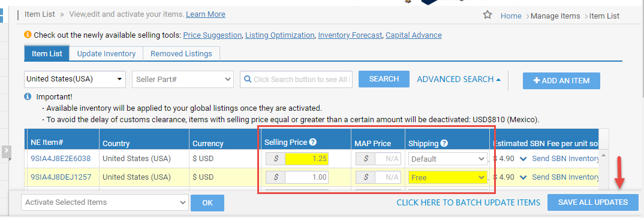Click the orange info icon near selling tools
This screenshot has height=218, width=644.
coord(28,35)
